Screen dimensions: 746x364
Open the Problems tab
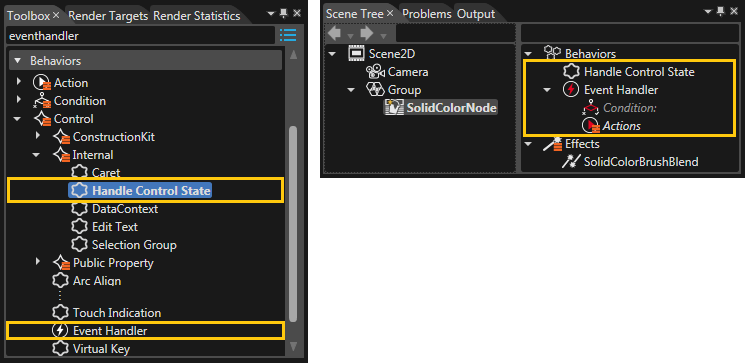coord(427,14)
